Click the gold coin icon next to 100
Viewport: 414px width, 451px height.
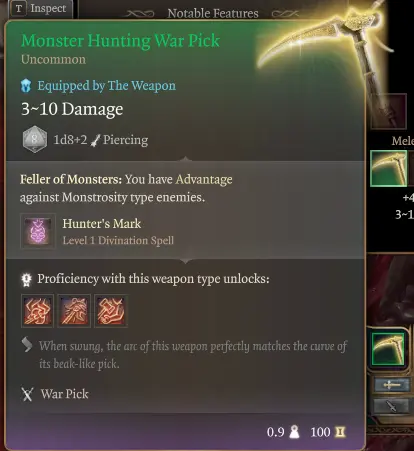340,432
